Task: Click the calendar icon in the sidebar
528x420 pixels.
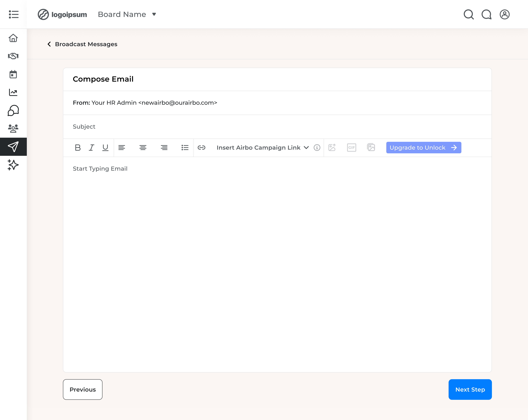Action: pyautogui.click(x=13, y=74)
